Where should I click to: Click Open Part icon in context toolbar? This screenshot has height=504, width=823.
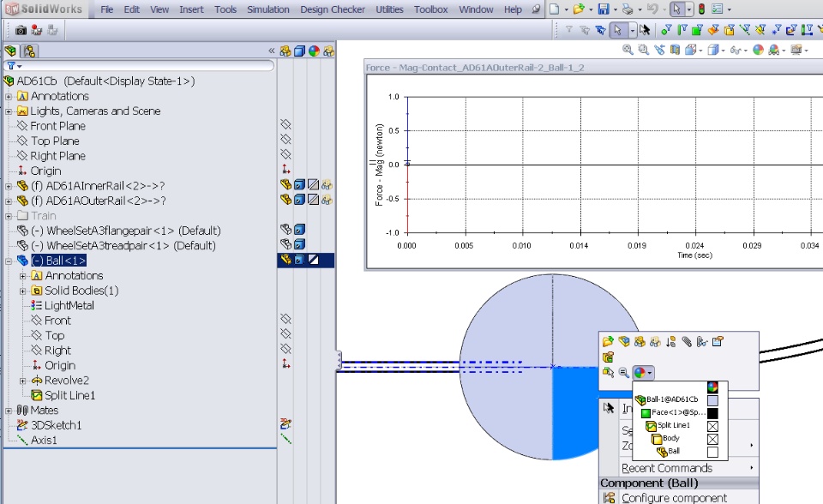coord(608,342)
